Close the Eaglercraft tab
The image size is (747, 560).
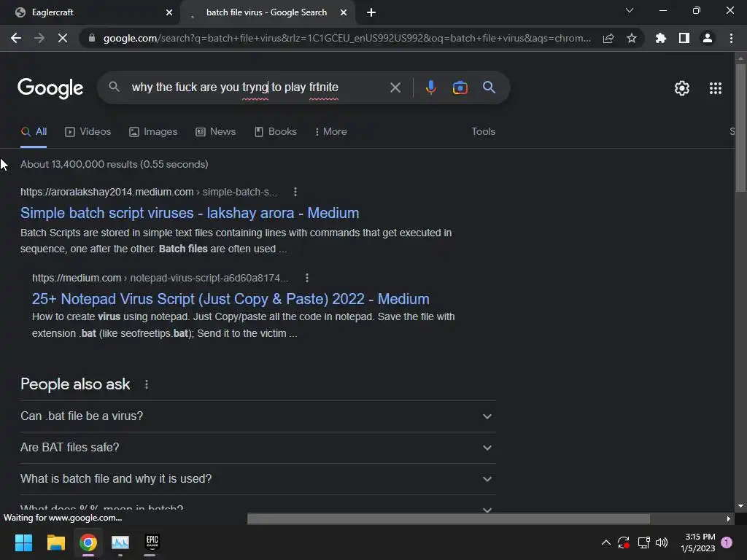click(x=169, y=12)
